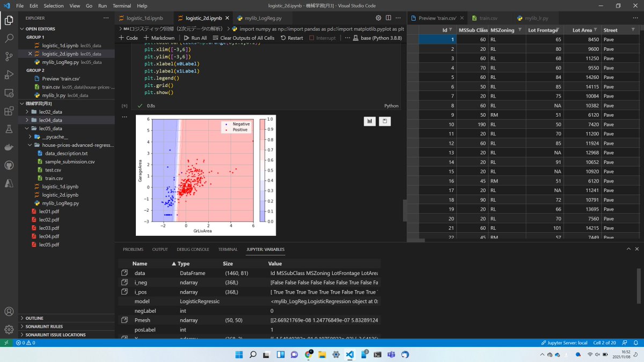This screenshot has height=362, width=644.
Task: Click notebook settings gear icon
Action: click(378, 18)
